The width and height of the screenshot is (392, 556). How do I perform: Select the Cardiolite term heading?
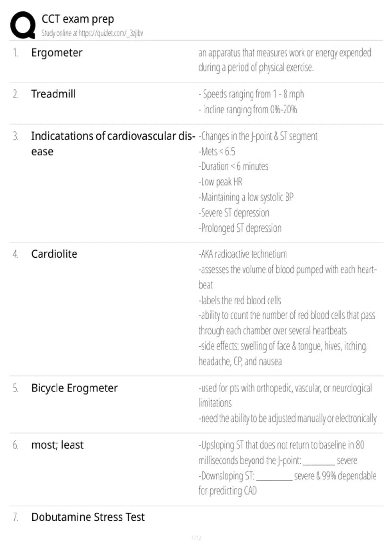(54, 254)
